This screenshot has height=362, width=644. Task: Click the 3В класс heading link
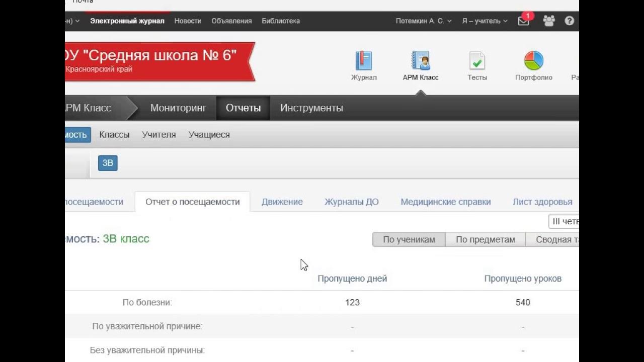[x=126, y=239]
